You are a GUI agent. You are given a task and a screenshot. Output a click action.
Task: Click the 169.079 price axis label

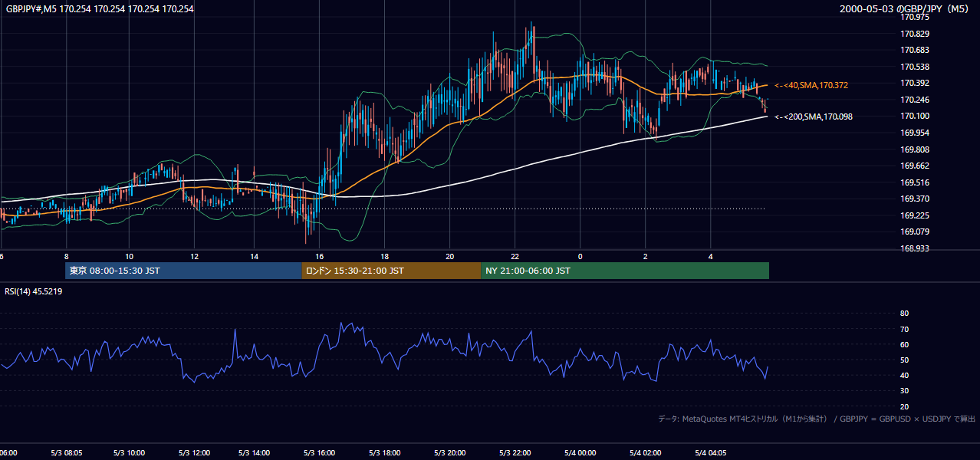tap(914, 232)
